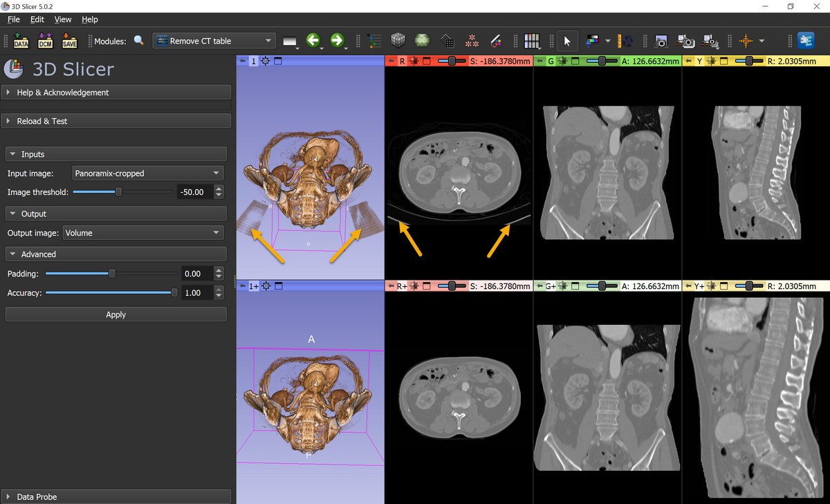
Task: Open the Volumes module cube icon
Action: [x=398, y=41]
